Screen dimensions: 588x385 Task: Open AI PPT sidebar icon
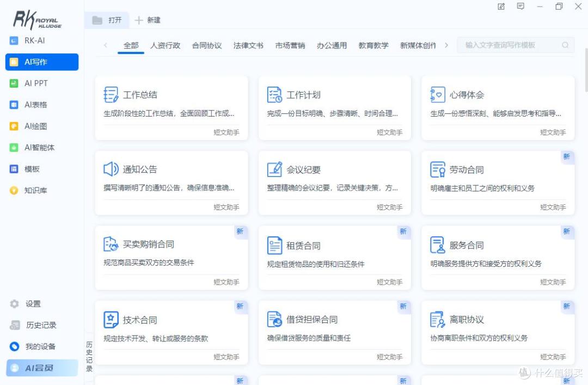coord(14,83)
